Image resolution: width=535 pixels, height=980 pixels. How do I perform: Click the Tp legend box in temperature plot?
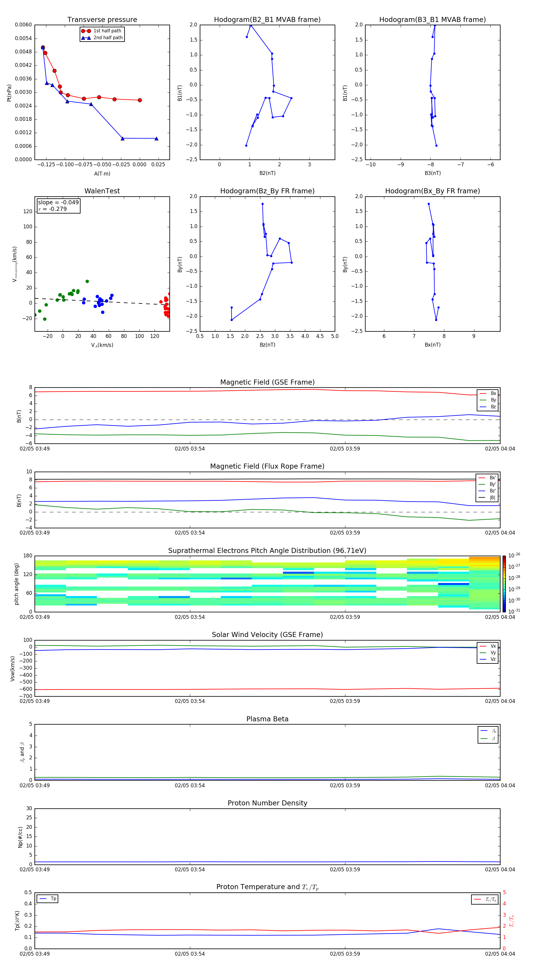tap(48, 899)
